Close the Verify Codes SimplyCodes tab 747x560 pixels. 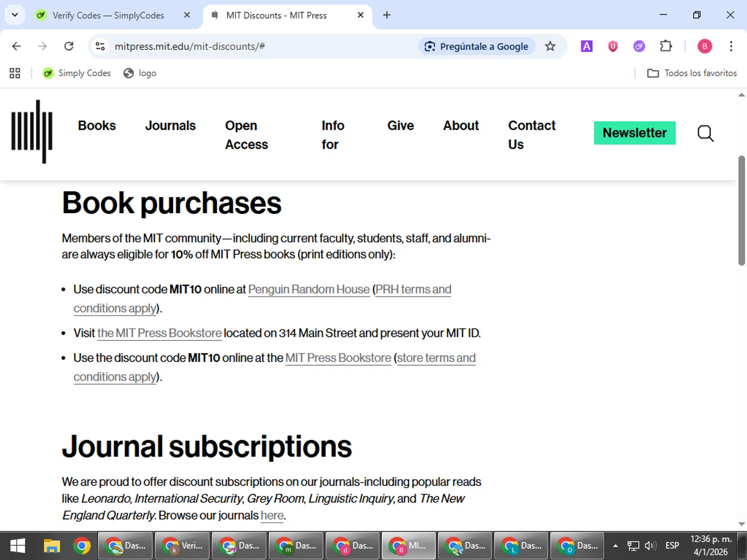click(187, 15)
